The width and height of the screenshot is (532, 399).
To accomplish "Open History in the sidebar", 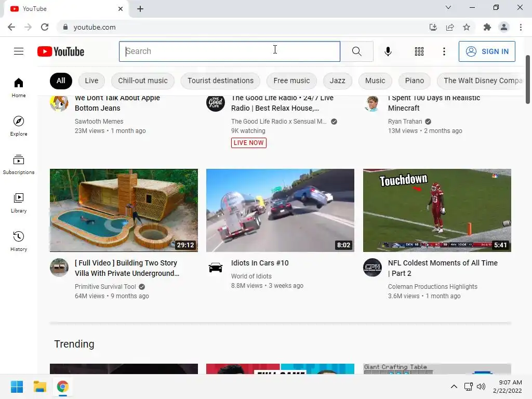I will [x=19, y=241].
